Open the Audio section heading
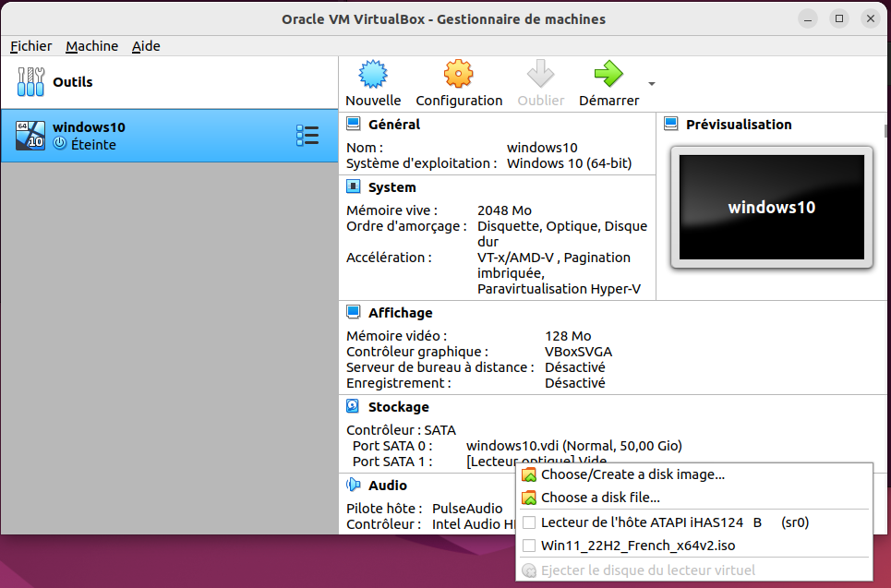The height and width of the screenshot is (588, 891). (x=388, y=486)
